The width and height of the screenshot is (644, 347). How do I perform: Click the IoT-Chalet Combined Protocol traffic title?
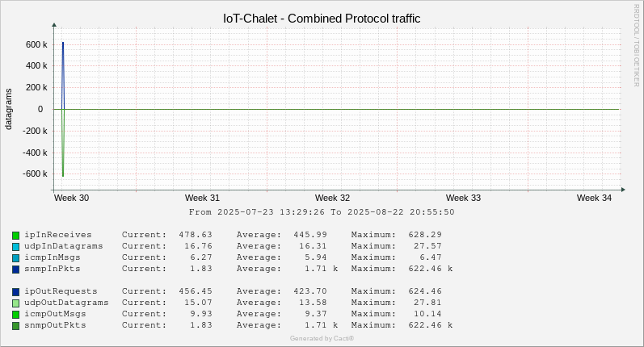point(322,19)
